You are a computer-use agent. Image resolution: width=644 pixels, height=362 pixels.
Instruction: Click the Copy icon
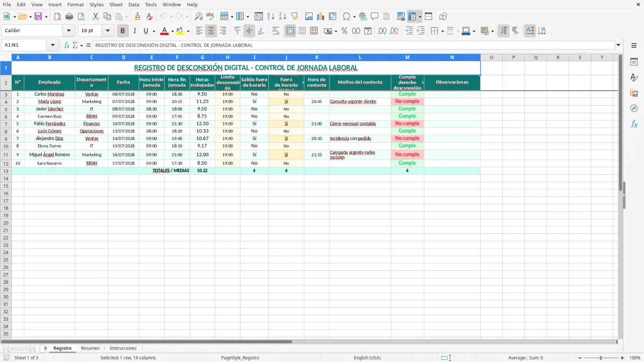pos(107,17)
